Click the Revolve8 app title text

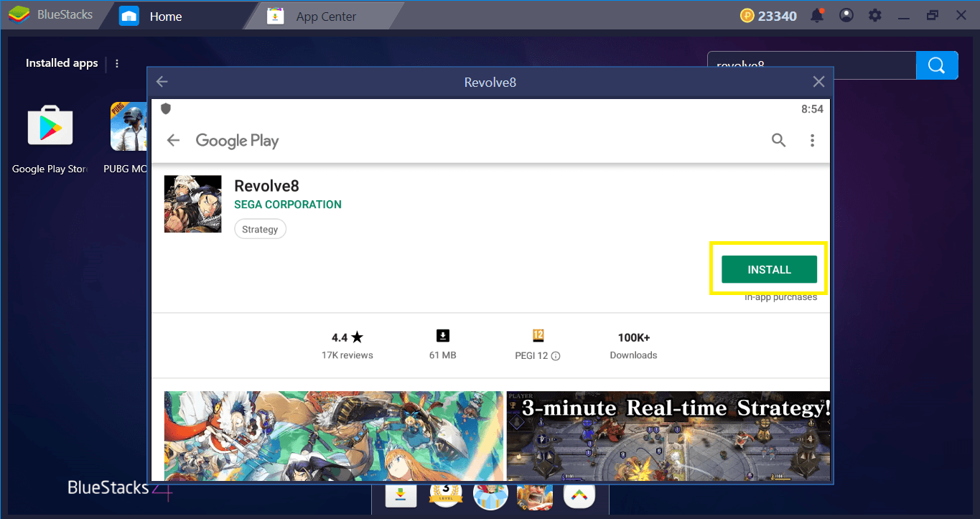pyautogui.click(x=266, y=186)
